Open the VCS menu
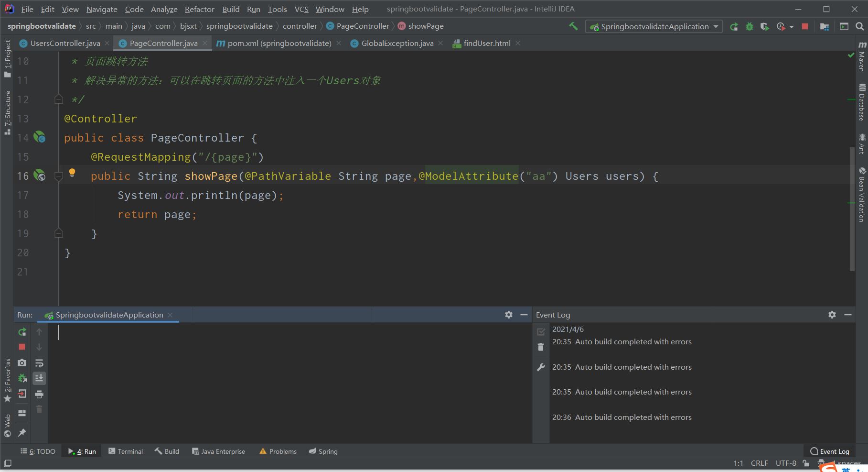The height and width of the screenshot is (472, 868). (301, 9)
